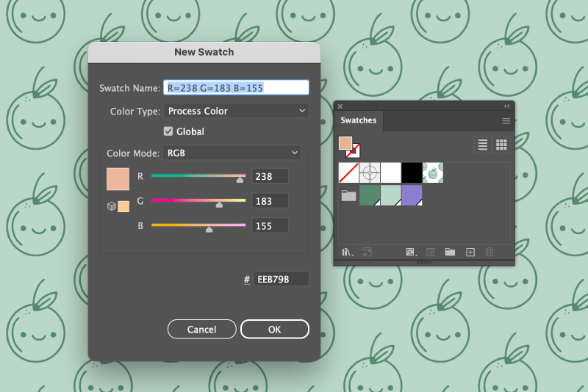The height and width of the screenshot is (392, 588).
Task: Click Swatch Options icon in Swatches panel
Action: click(x=431, y=253)
